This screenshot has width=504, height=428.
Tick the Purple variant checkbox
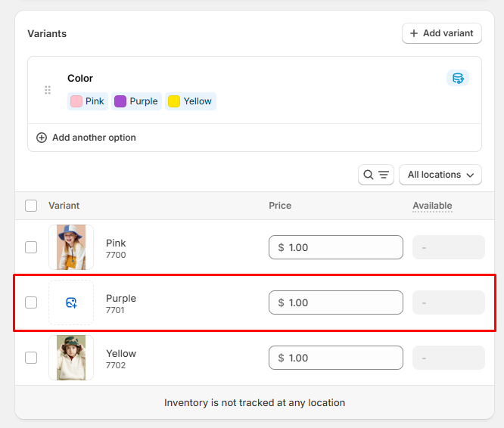click(31, 302)
